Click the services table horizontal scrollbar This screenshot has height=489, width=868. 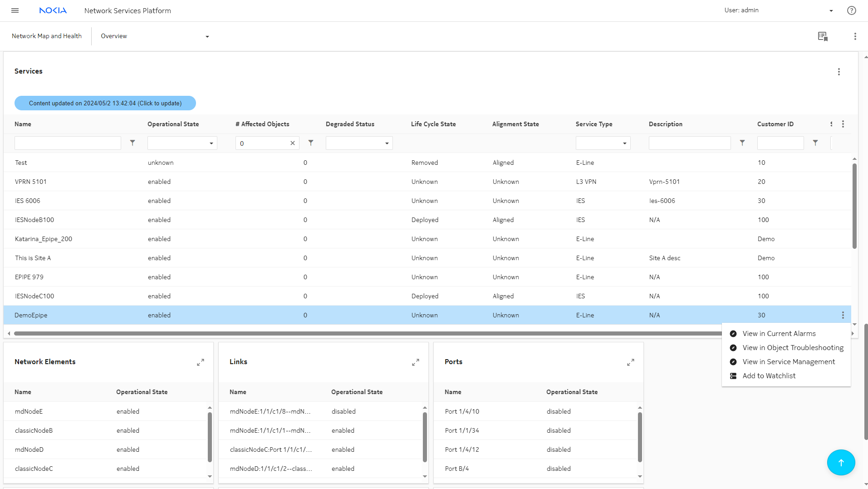(x=363, y=334)
